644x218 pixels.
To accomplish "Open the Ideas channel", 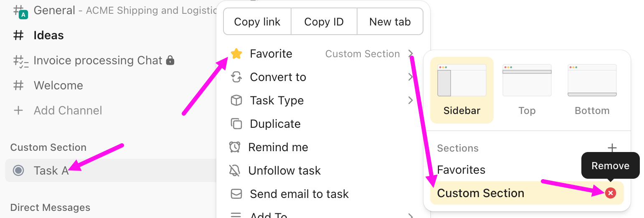I will (x=48, y=35).
